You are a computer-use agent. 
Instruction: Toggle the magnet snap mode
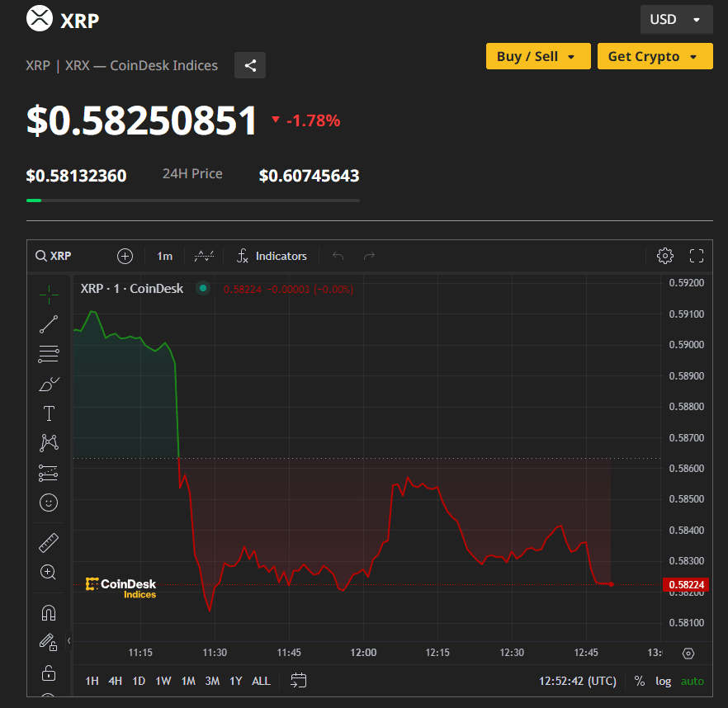point(49,613)
